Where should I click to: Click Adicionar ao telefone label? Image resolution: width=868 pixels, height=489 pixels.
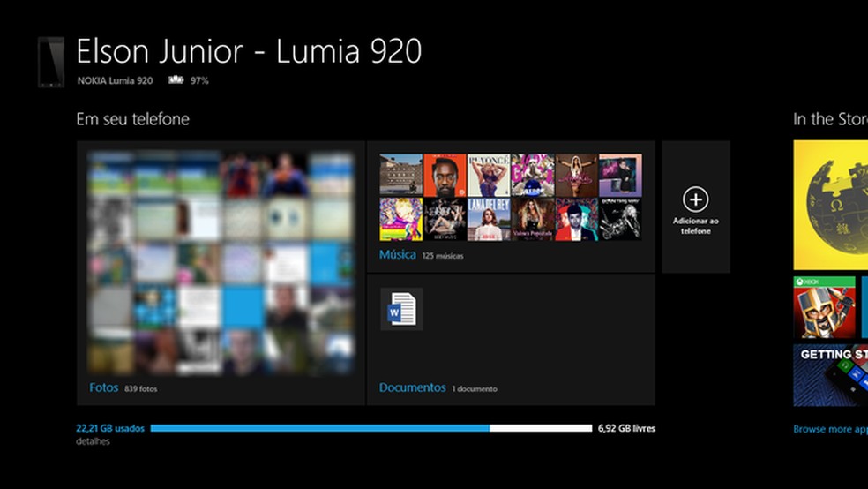tap(696, 226)
